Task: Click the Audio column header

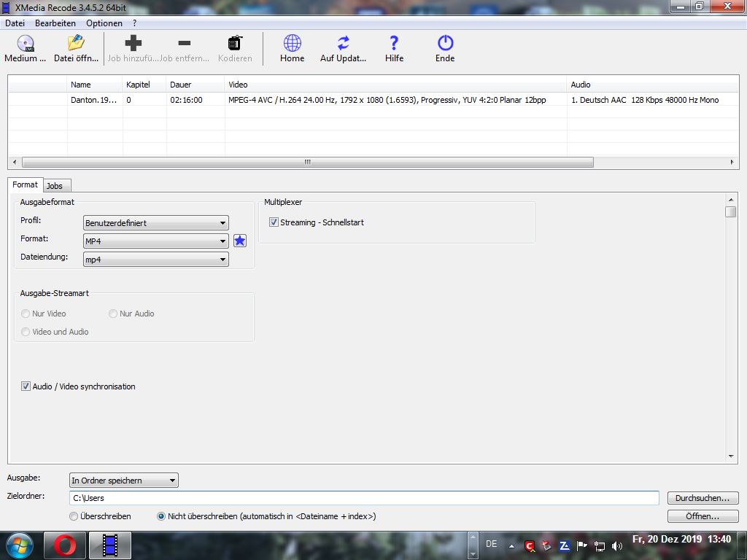Action: click(653, 85)
